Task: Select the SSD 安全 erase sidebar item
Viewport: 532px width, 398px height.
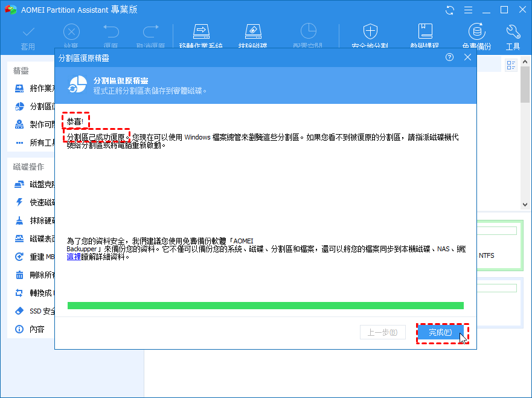Action: [x=34, y=311]
